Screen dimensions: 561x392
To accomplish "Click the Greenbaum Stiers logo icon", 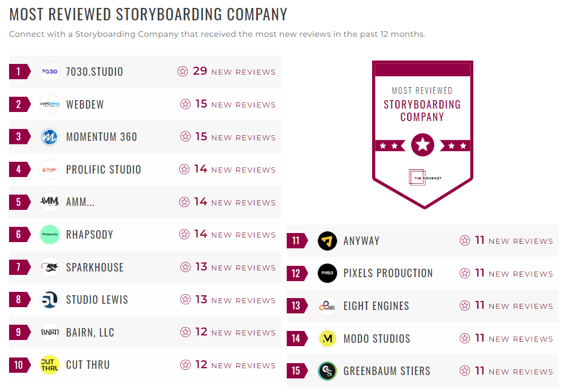I will coord(327,371).
